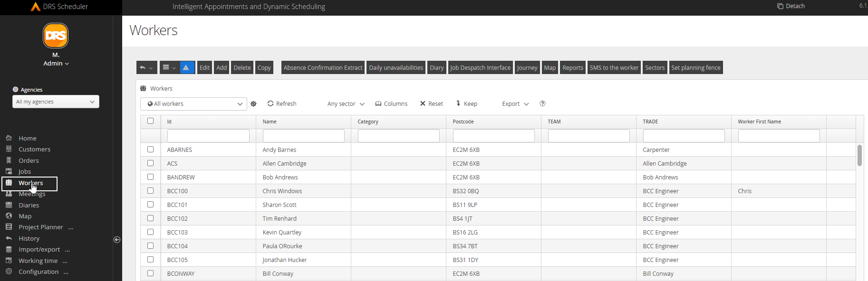868x281 pixels.
Task: Click the blue triangle toolbar icon
Action: click(187, 67)
